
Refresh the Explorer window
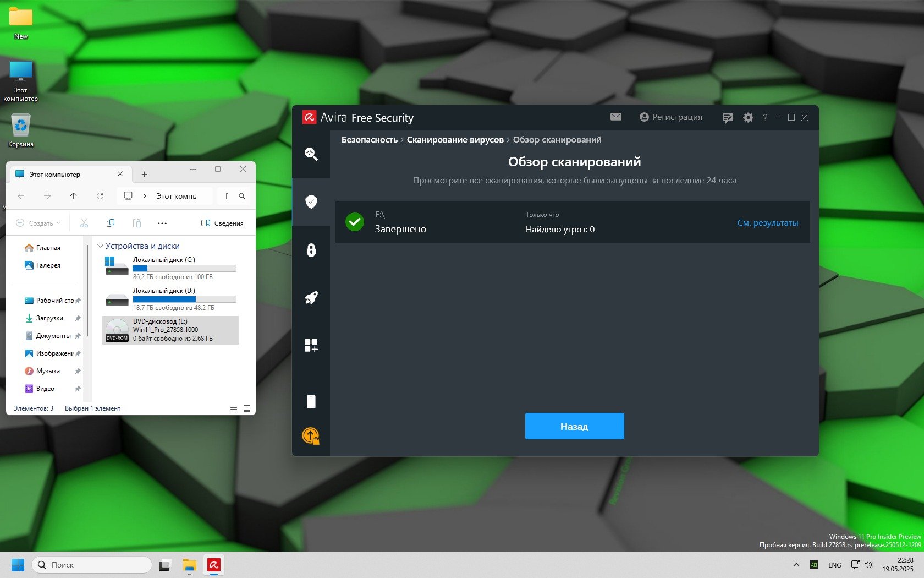pyautogui.click(x=100, y=196)
